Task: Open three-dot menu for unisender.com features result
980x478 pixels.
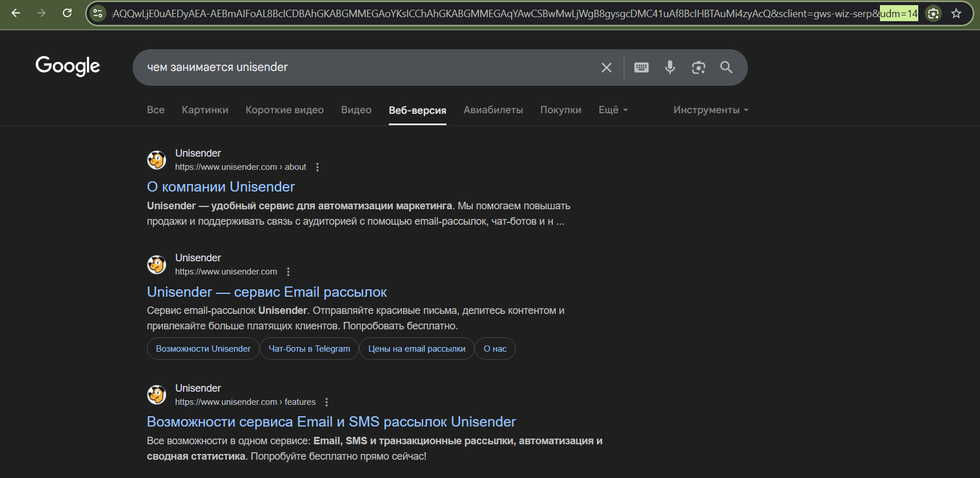Action: pyautogui.click(x=326, y=402)
